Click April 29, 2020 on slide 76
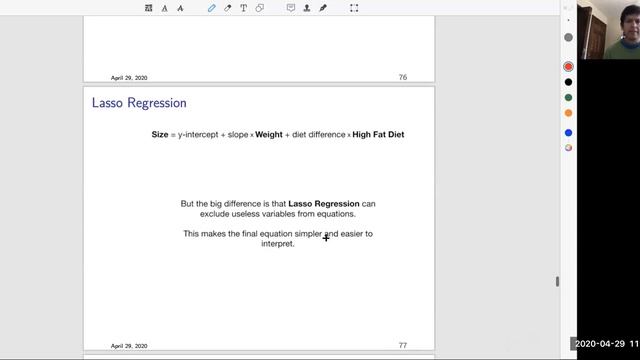The width and height of the screenshot is (640, 360). [129, 78]
